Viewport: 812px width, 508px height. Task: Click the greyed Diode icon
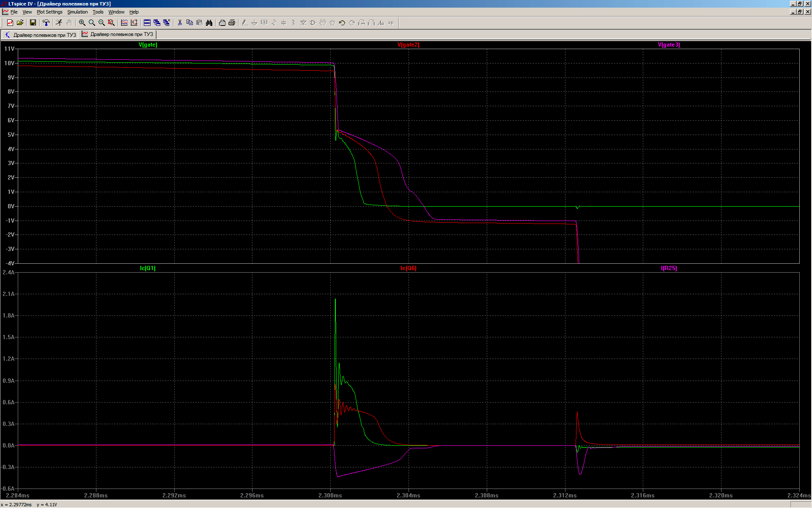303,23
